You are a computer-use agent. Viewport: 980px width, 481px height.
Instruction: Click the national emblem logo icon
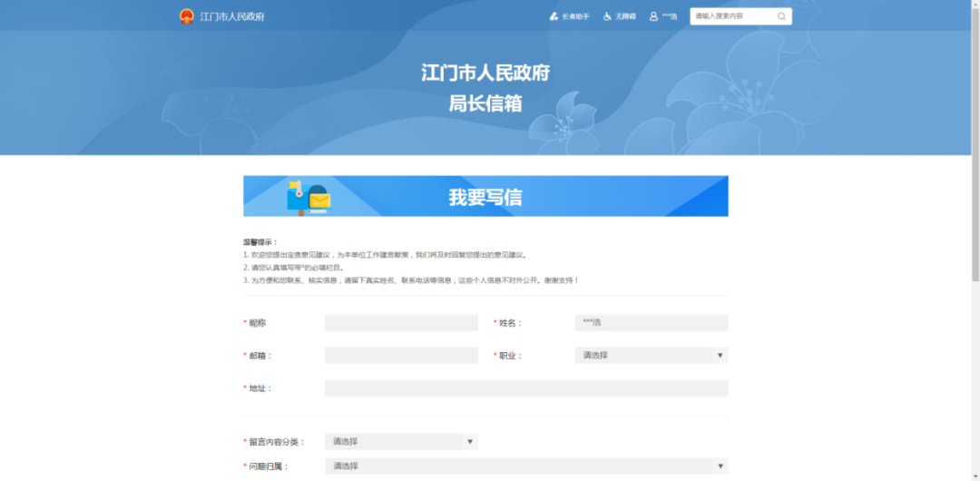[x=187, y=16]
